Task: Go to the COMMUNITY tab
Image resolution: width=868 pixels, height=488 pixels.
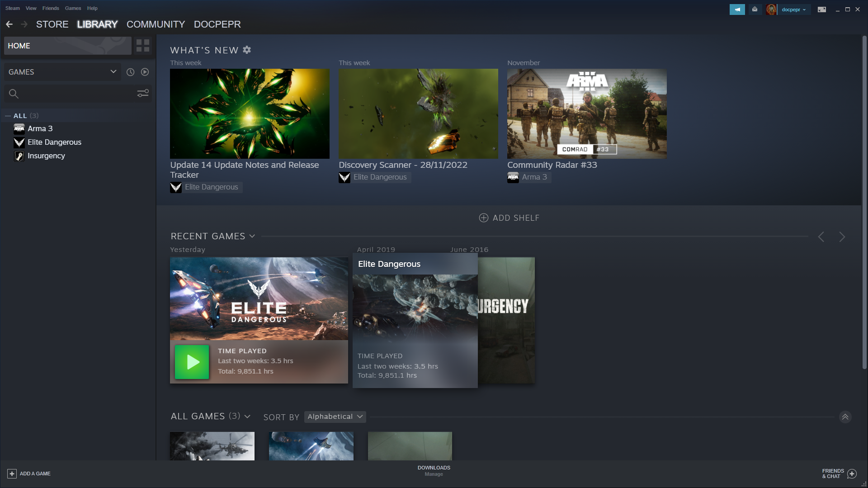Action: pyautogui.click(x=156, y=24)
